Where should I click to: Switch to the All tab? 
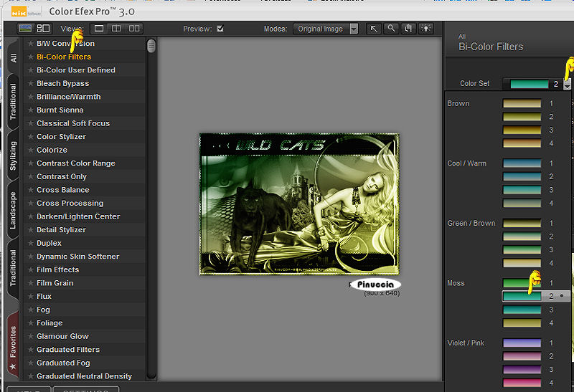coord(13,58)
